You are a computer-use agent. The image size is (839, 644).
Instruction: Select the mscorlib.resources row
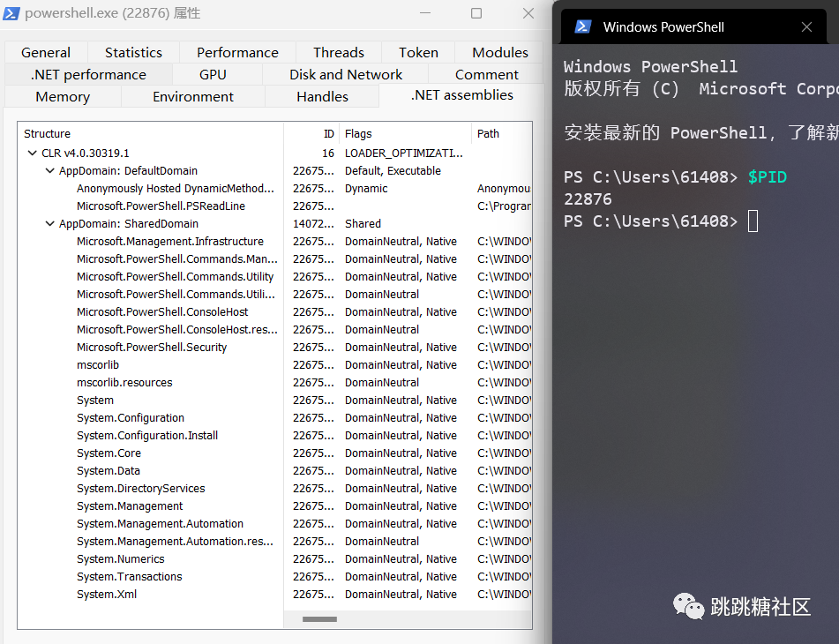click(275, 383)
